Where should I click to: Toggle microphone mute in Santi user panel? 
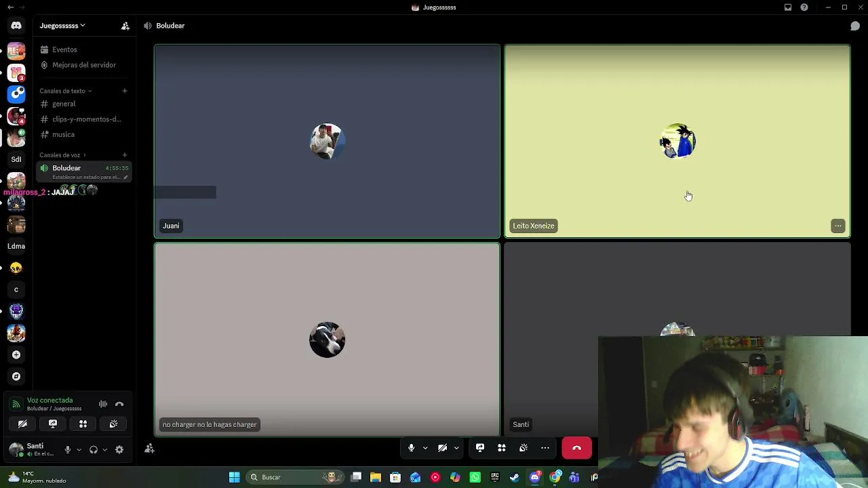(67, 449)
